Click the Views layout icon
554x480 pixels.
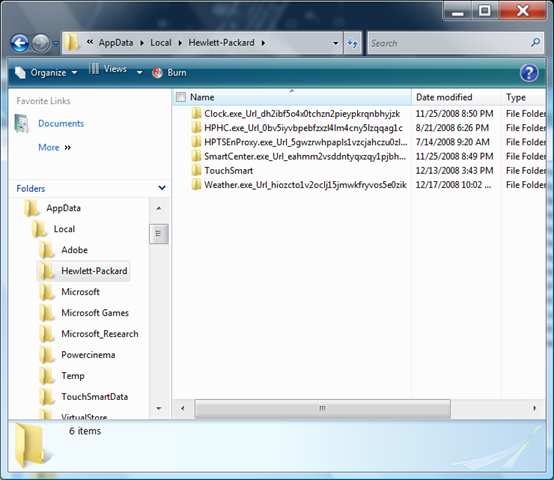tap(94, 69)
